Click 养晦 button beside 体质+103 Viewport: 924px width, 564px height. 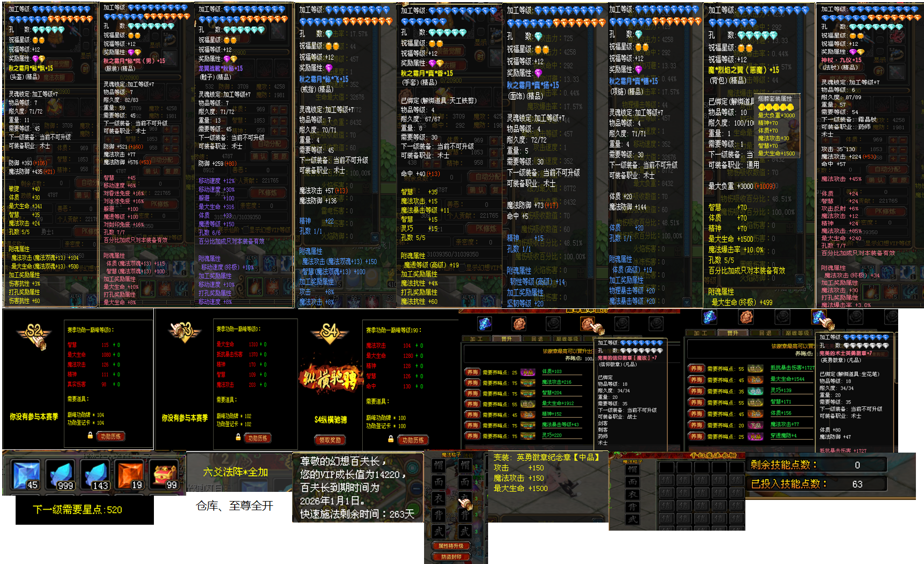tap(472, 372)
